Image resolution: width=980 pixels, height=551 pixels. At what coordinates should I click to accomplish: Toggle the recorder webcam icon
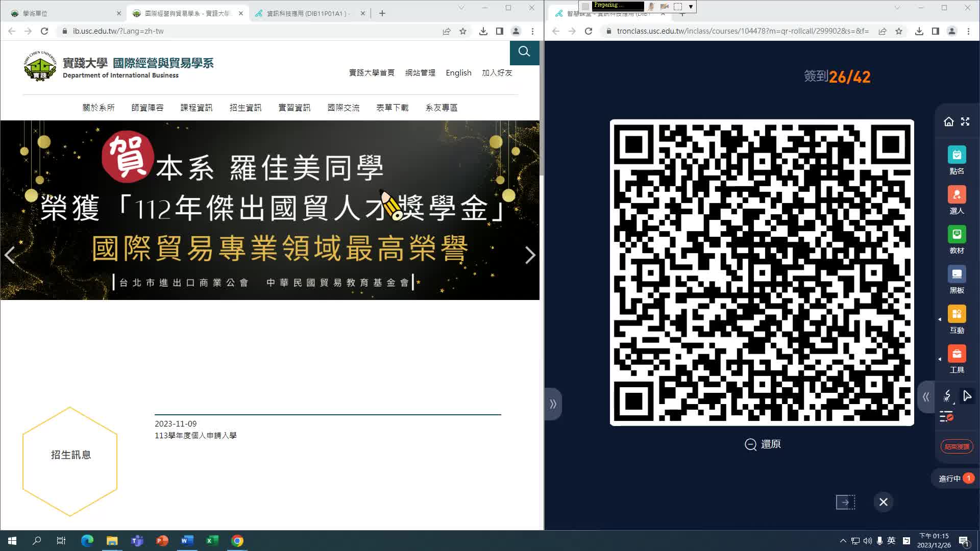click(664, 7)
